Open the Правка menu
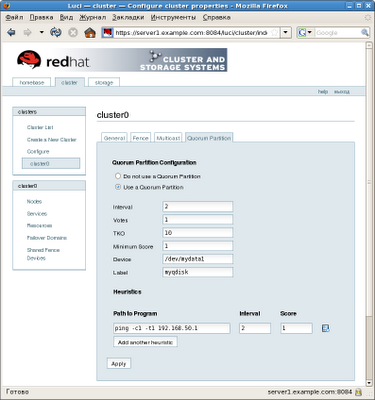 [41, 17]
